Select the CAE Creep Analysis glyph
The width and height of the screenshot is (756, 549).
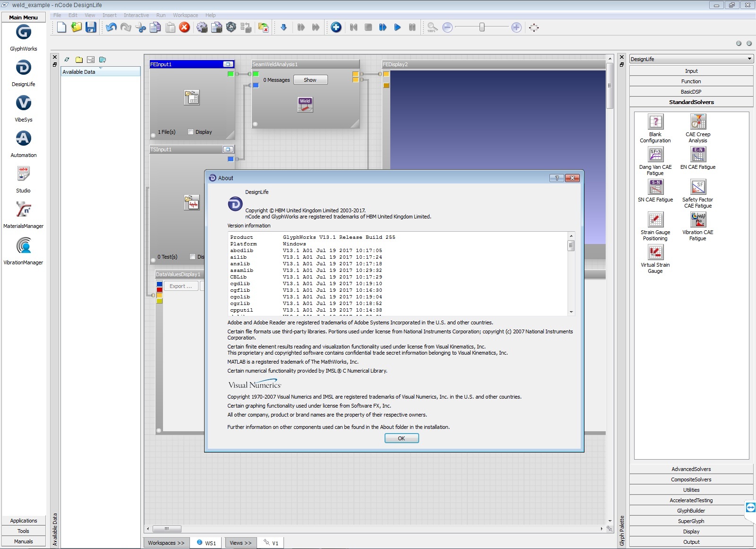[698, 122]
